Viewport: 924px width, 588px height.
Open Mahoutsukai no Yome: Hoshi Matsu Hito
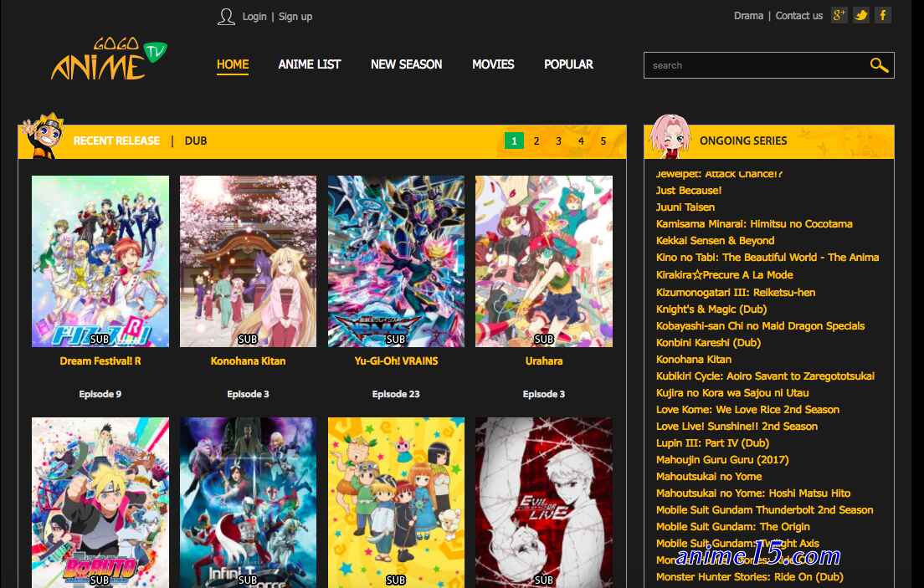pyautogui.click(x=753, y=493)
